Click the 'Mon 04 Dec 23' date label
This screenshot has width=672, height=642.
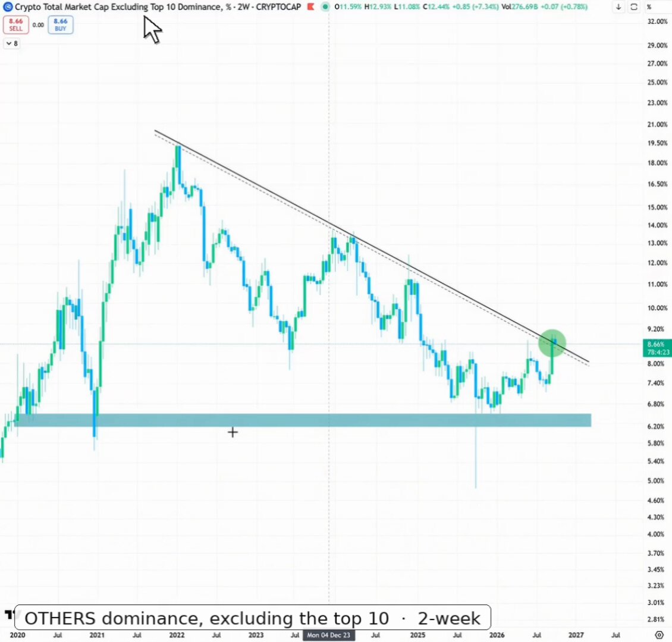click(329, 635)
